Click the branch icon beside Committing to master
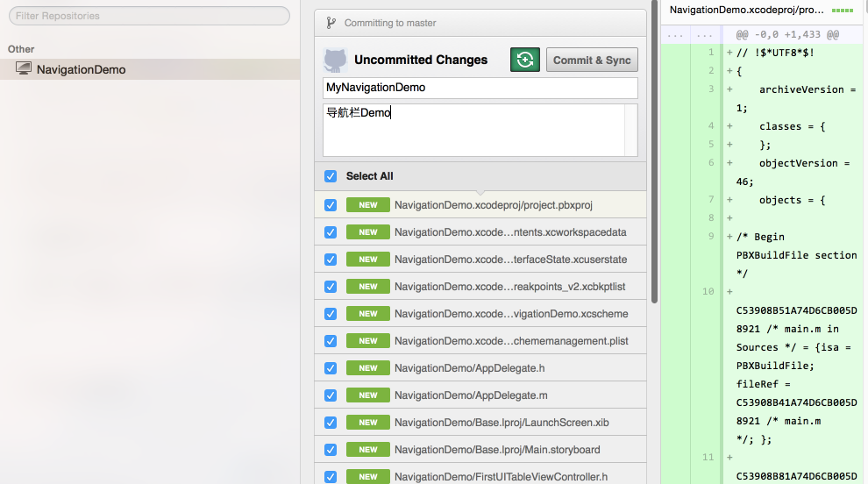Image resolution: width=868 pixels, height=484 pixels. pyautogui.click(x=331, y=23)
